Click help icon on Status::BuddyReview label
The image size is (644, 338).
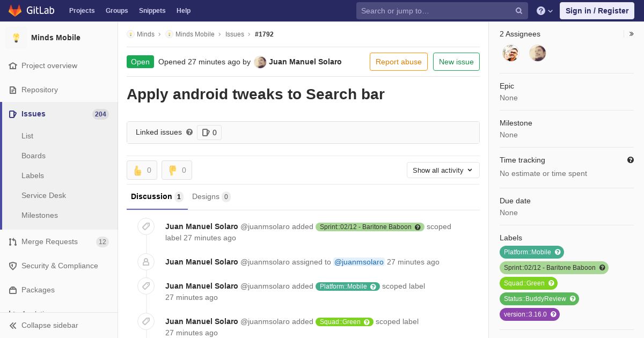tap(573, 299)
